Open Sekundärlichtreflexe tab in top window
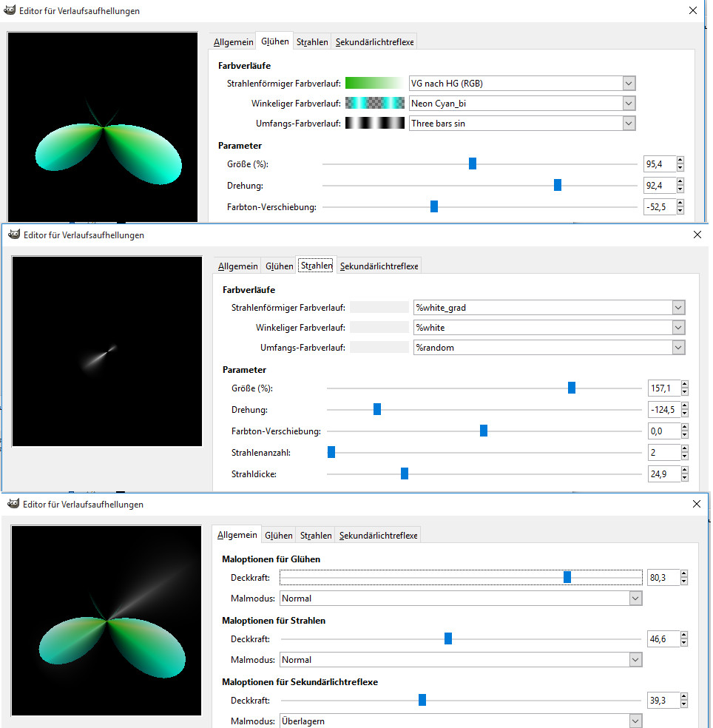Image resolution: width=713 pixels, height=728 pixels. tap(374, 41)
